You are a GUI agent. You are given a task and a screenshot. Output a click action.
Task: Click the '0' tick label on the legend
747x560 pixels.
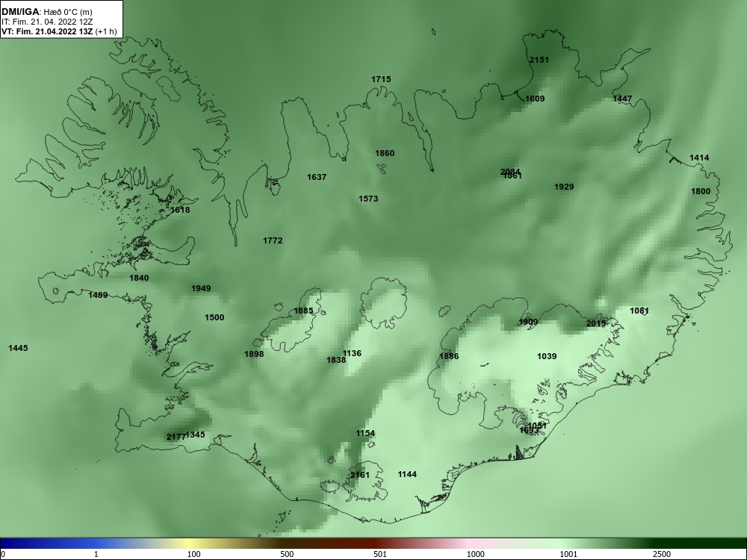(3, 554)
